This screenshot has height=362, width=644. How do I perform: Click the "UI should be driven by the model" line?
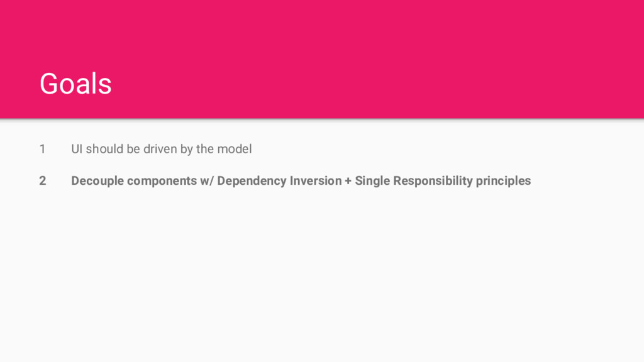pyautogui.click(x=162, y=149)
